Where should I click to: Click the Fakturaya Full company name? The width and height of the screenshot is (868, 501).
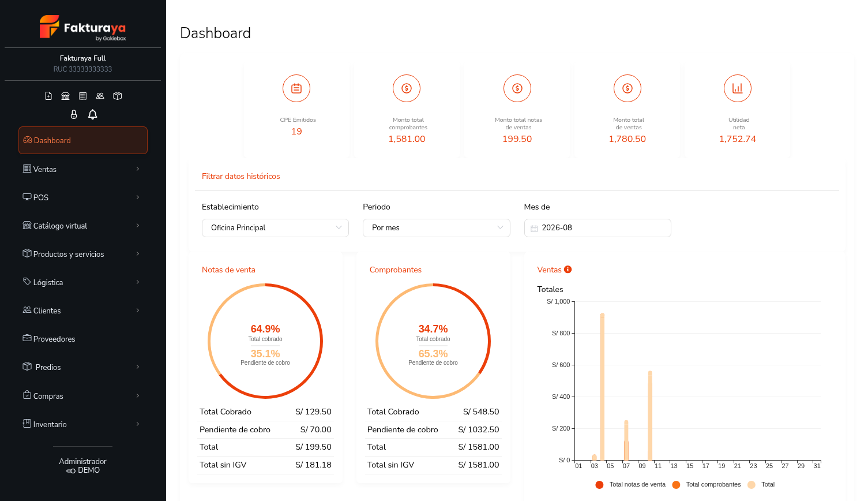(82, 58)
